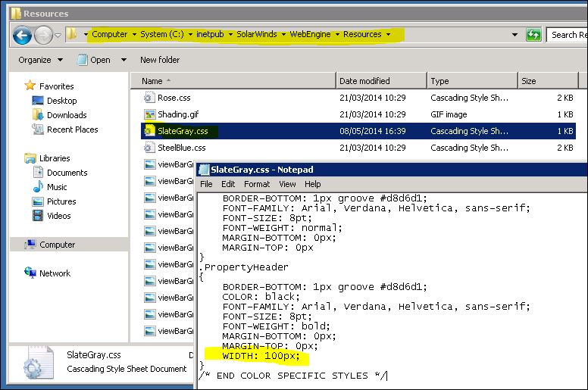Select Network in the navigation pane
This screenshot has width=588, height=390.
55,273
